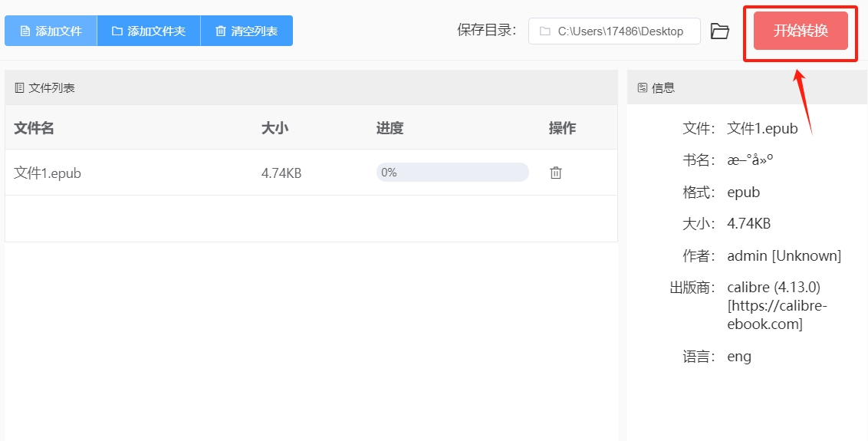
Task: Click the list icon beside 文件列表
Action: 19,87
